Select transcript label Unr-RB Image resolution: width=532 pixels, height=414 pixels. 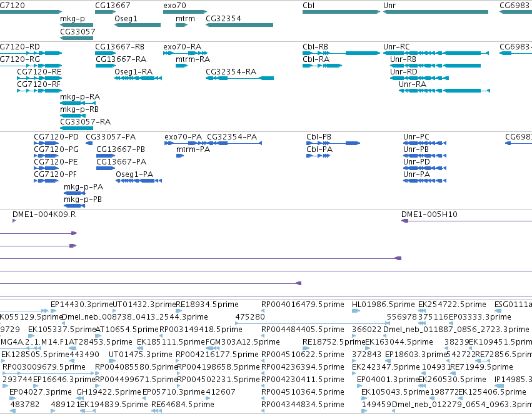(x=403, y=59)
